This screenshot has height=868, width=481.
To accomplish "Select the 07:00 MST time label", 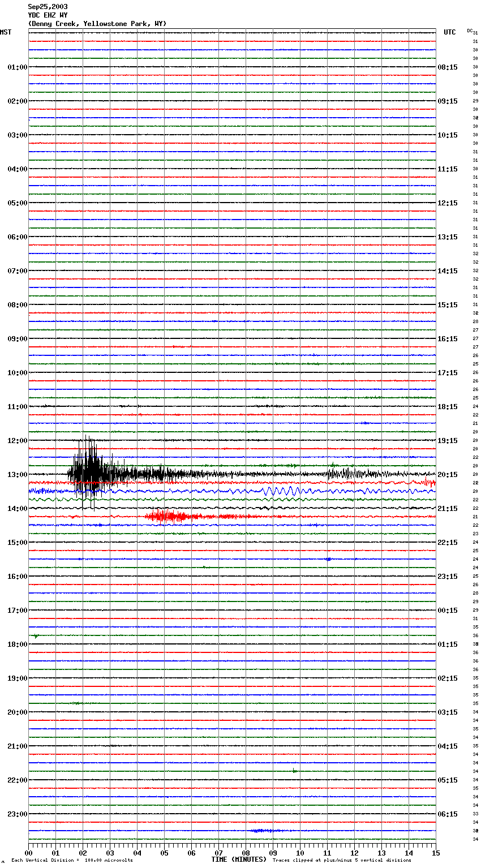I will [18, 271].
